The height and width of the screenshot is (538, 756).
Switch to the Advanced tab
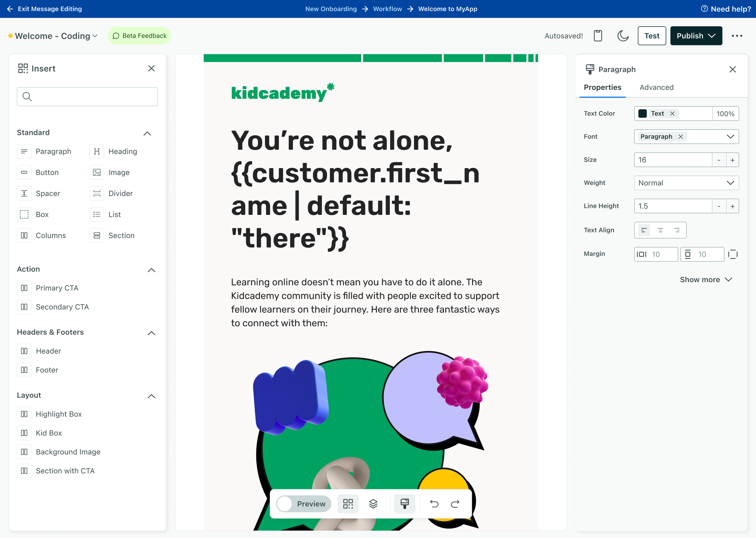click(657, 87)
